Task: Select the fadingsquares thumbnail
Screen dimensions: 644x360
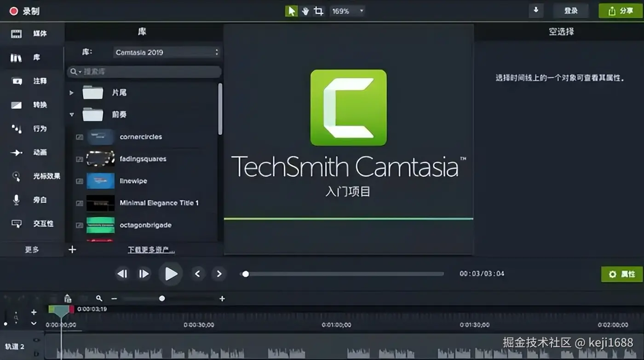Action: tap(100, 159)
